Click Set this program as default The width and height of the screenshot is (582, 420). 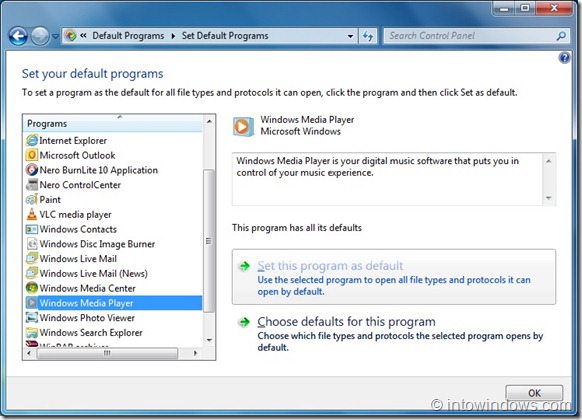pos(394,277)
